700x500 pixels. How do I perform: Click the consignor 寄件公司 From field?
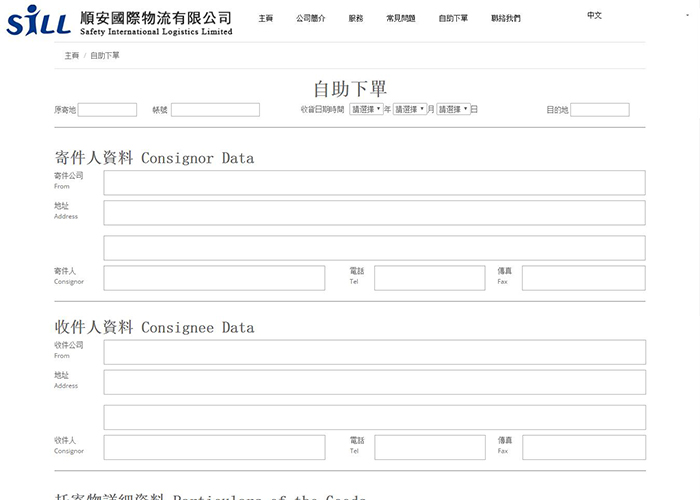[374, 182]
